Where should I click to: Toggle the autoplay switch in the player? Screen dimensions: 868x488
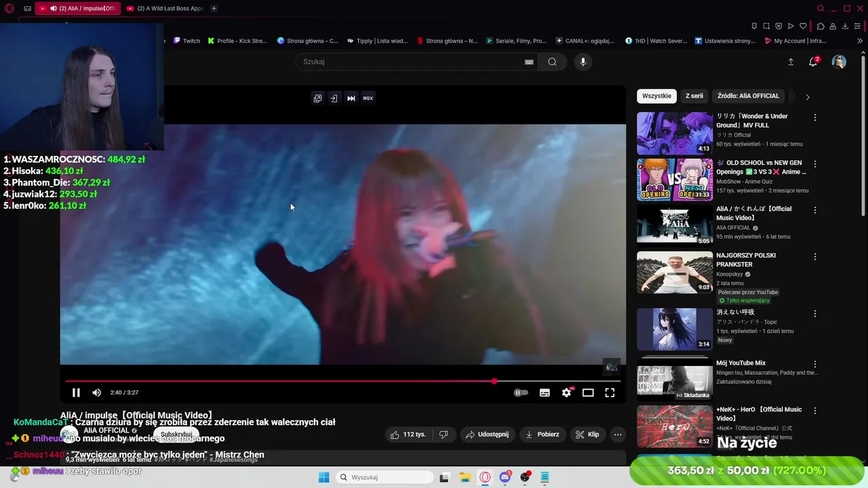(521, 392)
